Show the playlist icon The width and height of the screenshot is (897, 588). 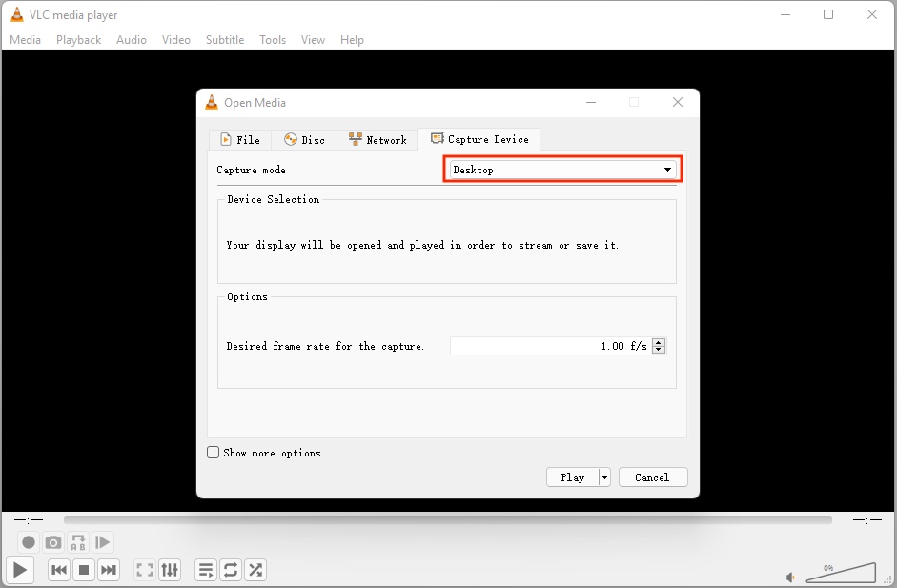[x=206, y=570]
